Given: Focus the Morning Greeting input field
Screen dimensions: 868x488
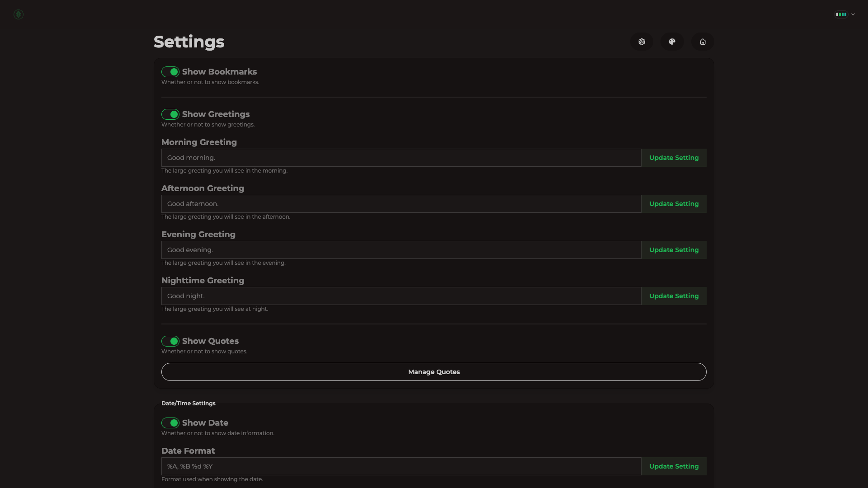Looking at the screenshot, I should pyautogui.click(x=401, y=158).
